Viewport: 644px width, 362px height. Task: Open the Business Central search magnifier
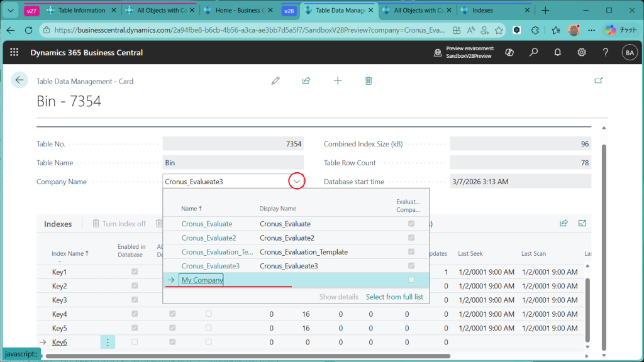point(533,53)
